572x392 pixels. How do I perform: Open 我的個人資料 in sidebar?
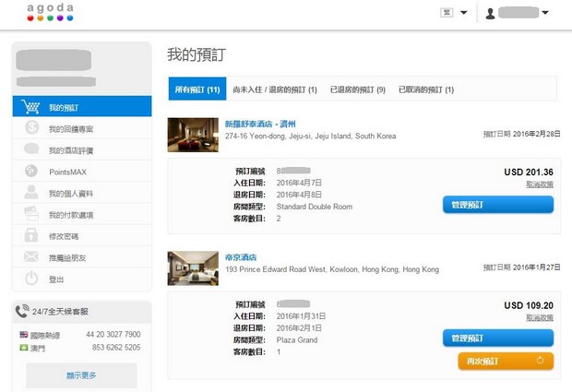[82, 192]
